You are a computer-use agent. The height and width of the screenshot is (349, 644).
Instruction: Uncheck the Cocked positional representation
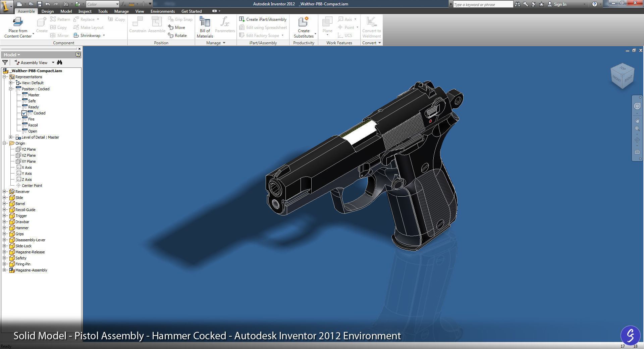[x=24, y=113]
